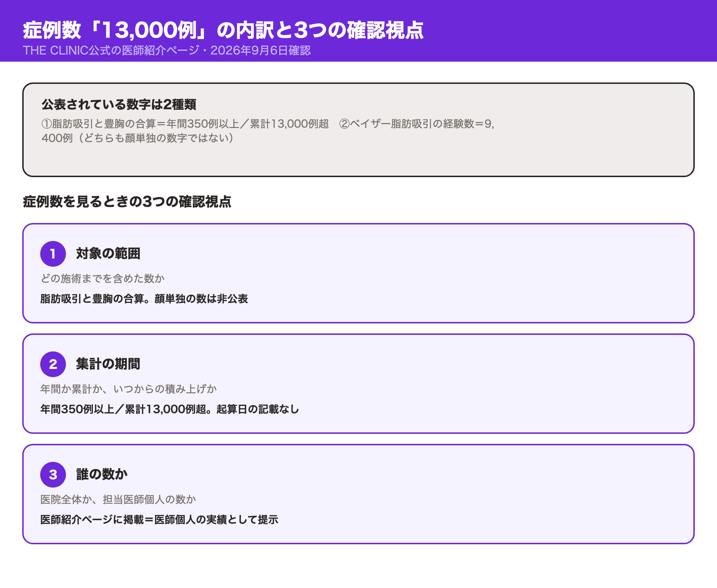Screen dimensions: 717x588
Task: Click the text 年間か累計か、いつからの積み上げか
Action: pyautogui.click(x=129, y=389)
